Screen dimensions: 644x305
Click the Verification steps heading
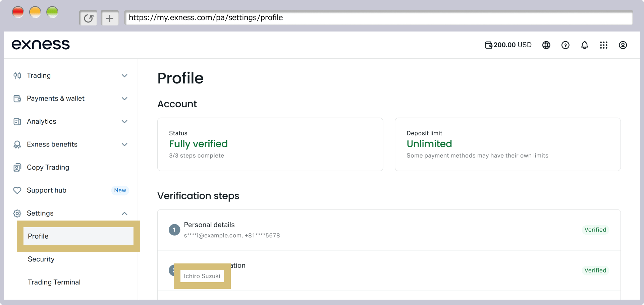tap(198, 196)
